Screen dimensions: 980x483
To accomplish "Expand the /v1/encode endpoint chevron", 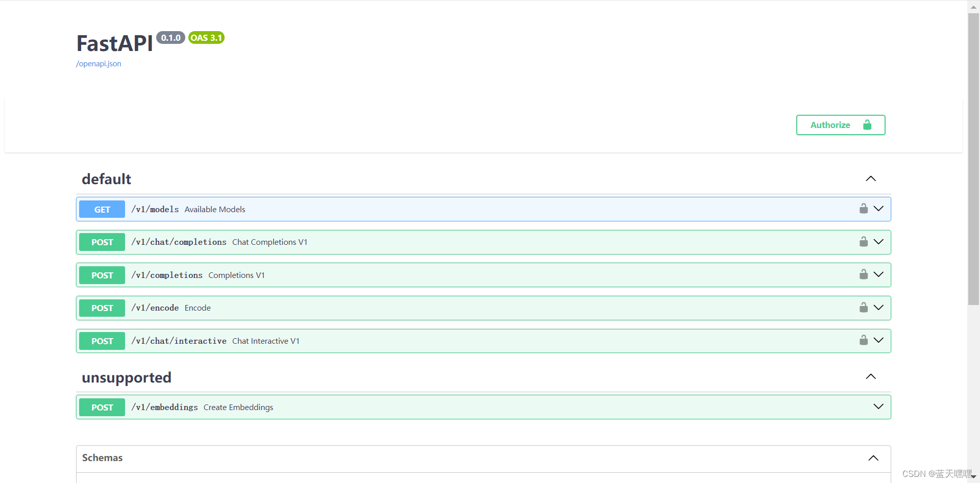I will [878, 308].
